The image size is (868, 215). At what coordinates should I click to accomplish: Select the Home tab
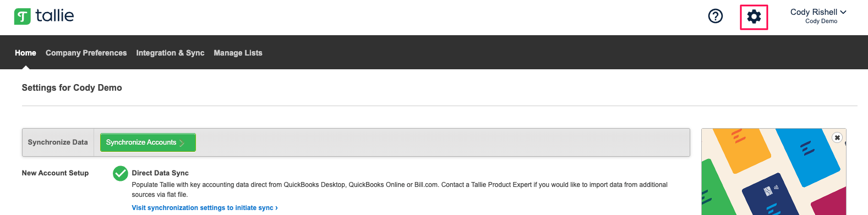click(x=25, y=53)
